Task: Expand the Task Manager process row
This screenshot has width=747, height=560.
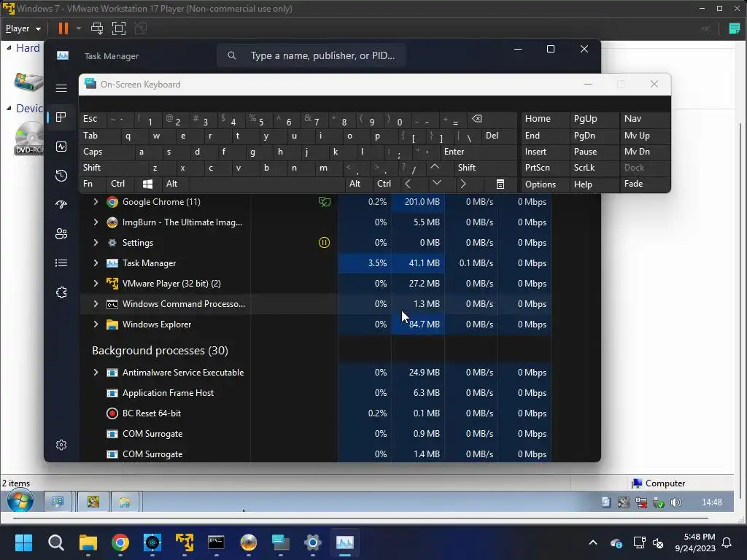Action: tap(96, 262)
